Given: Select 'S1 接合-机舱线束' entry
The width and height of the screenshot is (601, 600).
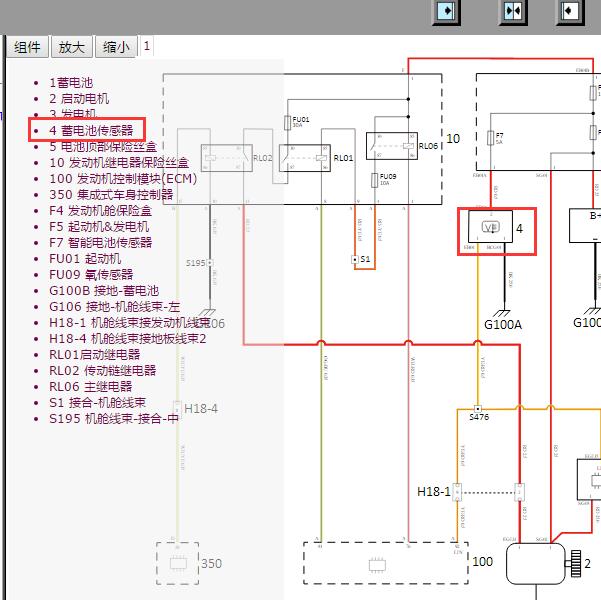Looking at the screenshot, I should coord(97,403).
